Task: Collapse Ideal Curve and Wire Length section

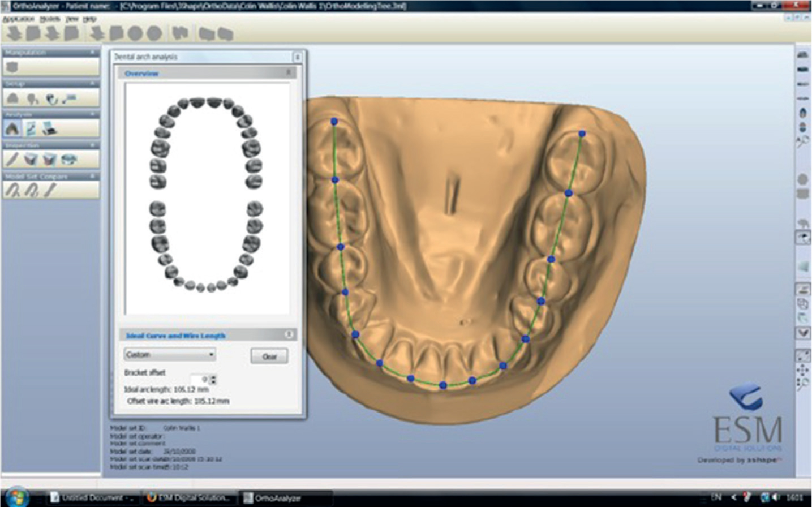Action: 289,334
